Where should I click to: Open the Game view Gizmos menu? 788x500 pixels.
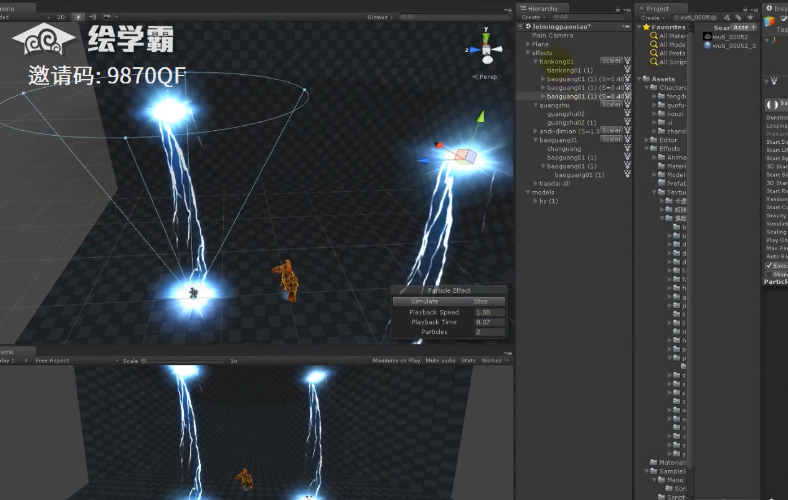[495, 360]
